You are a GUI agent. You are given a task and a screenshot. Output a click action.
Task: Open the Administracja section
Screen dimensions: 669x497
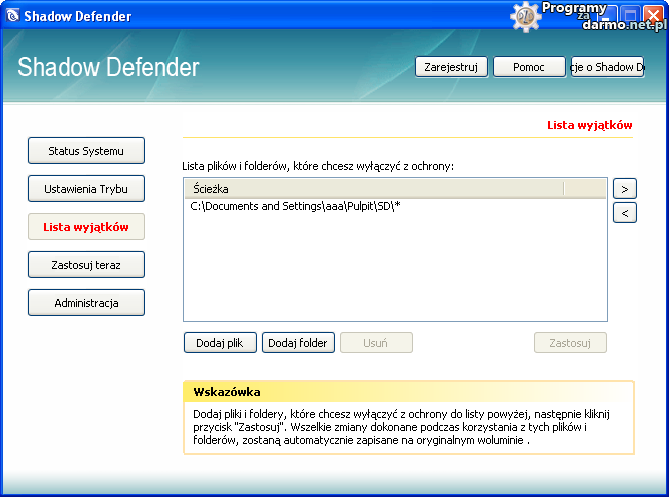coord(86,303)
